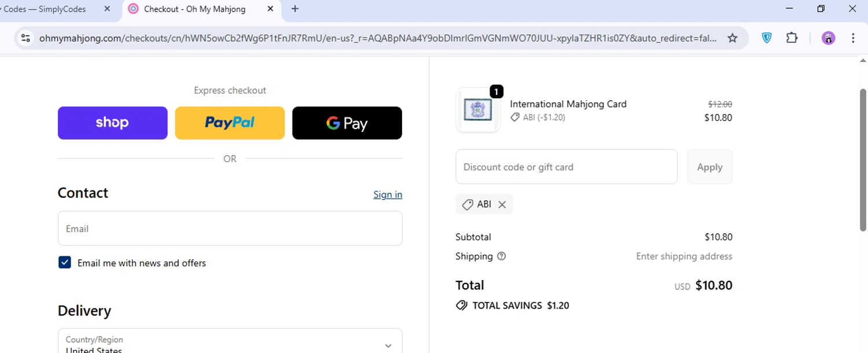Click the TOTAL SAVINGS $1.20 text
The image size is (868, 353).
coord(521,306)
